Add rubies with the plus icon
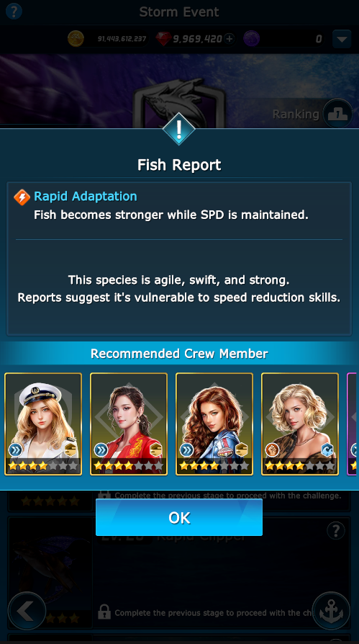The image size is (359, 644). (x=230, y=39)
